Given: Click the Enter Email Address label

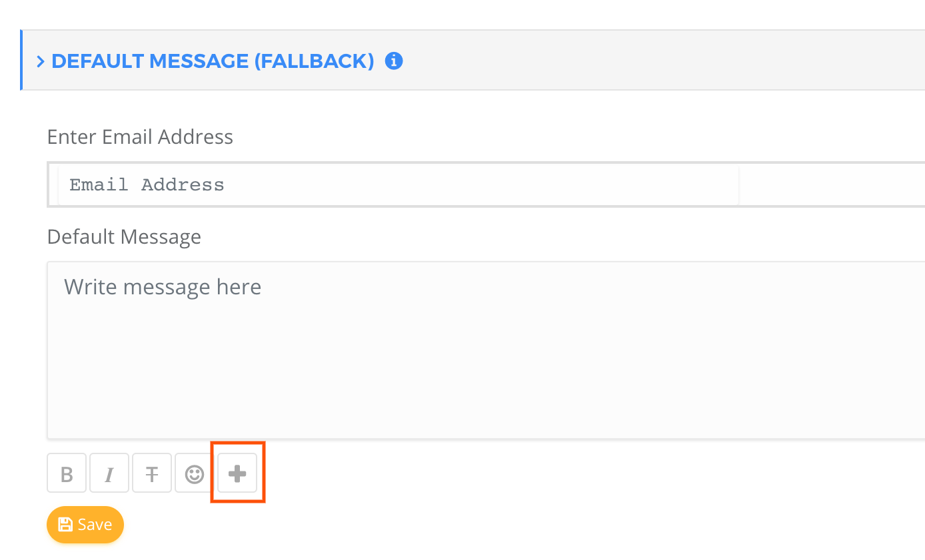Looking at the screenshot, I should (x=140, y=137).
